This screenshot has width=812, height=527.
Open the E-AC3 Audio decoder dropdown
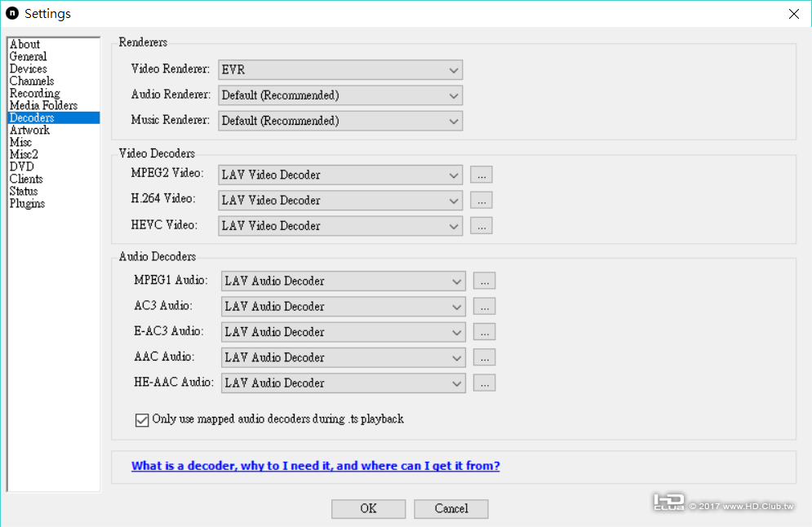[x=344, y=332]
